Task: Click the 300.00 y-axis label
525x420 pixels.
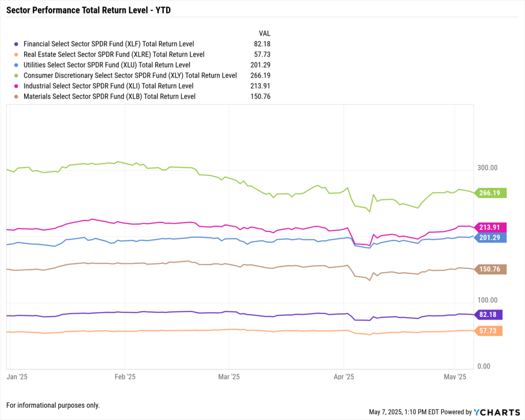Action: coord(488,168)
